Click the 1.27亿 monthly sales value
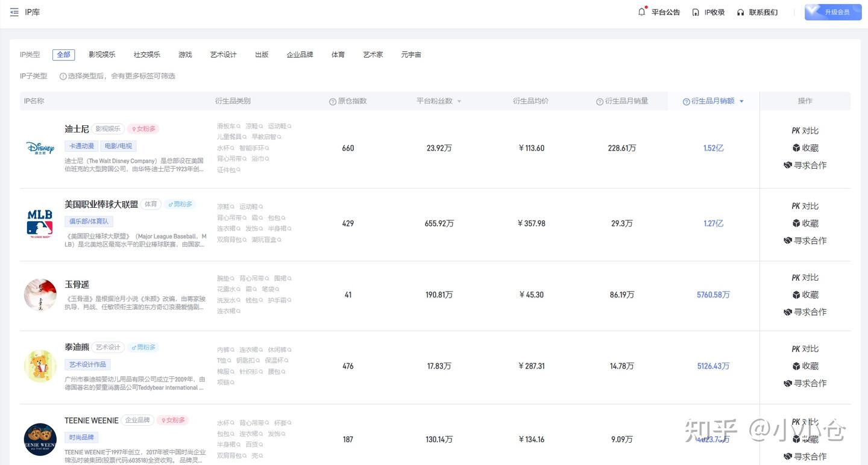 (713, 223)
